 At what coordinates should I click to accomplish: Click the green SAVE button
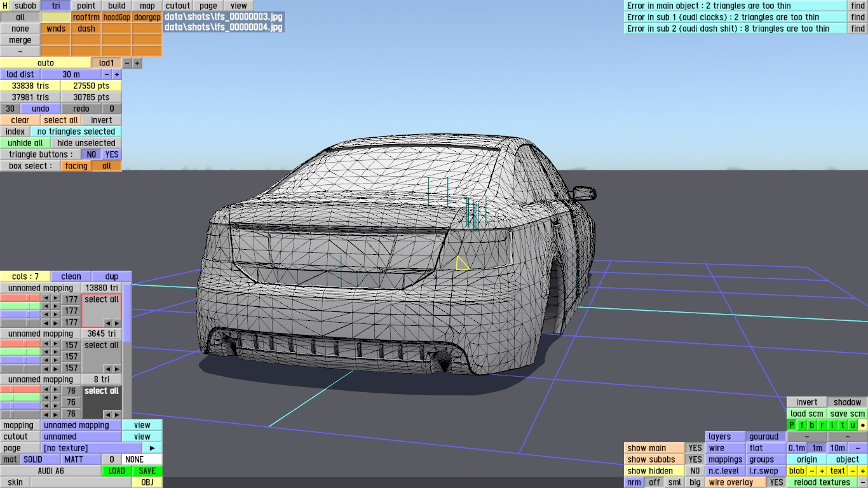(147, 471)
